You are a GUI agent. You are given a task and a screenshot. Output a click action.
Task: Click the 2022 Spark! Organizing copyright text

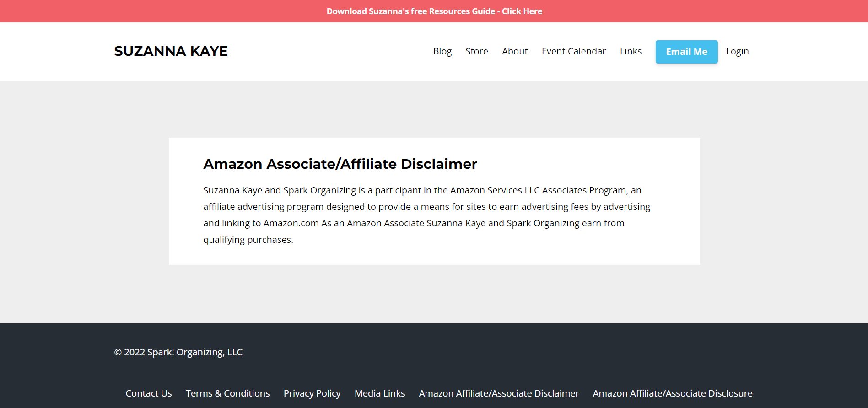(x=178, y=352)
